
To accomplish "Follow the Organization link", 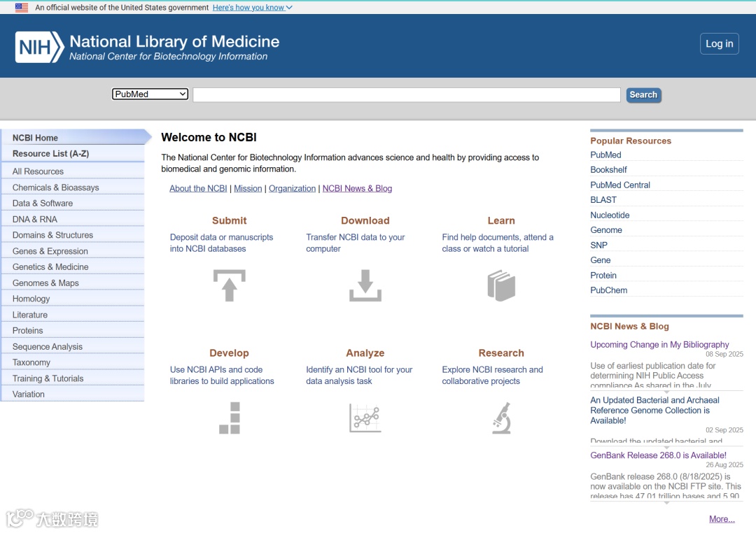I will [292, 188].
